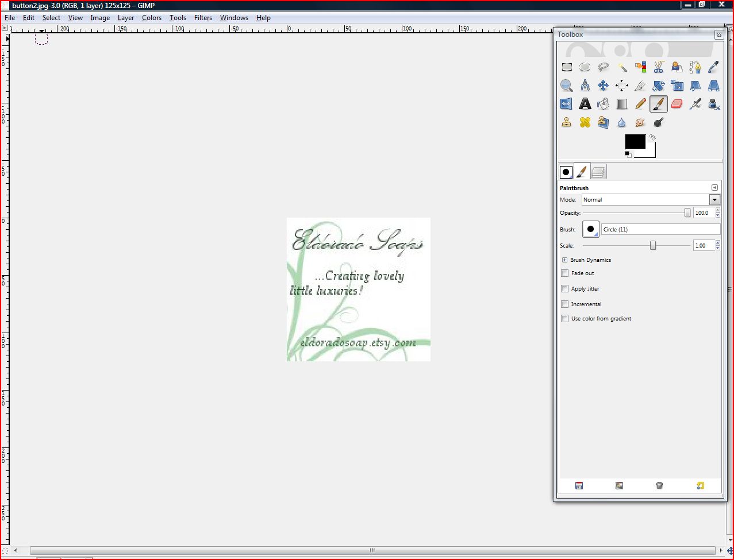Select the Bucket Fill tool
Image resolution: width=734 pixels, height=560 pixels.
tap(604, 104)
